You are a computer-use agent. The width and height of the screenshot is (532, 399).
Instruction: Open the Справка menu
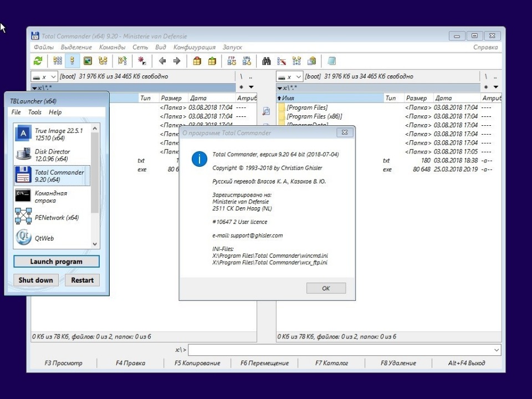click(485, 47)
